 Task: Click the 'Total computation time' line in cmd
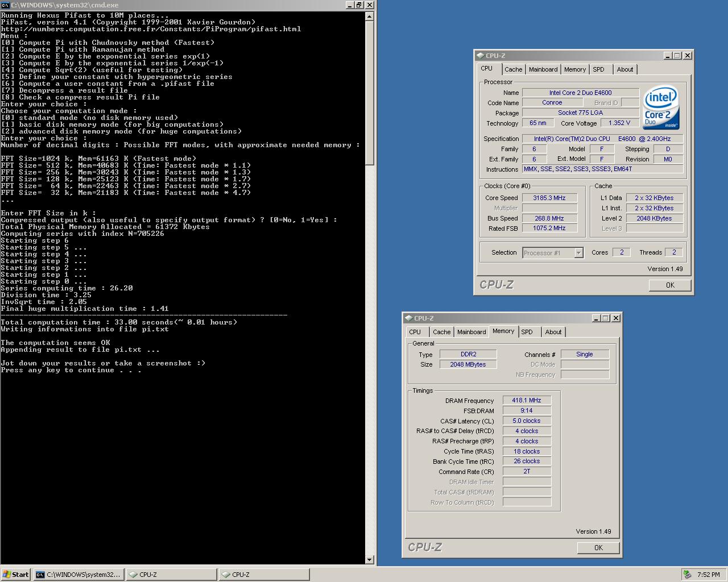pos(119,322)
